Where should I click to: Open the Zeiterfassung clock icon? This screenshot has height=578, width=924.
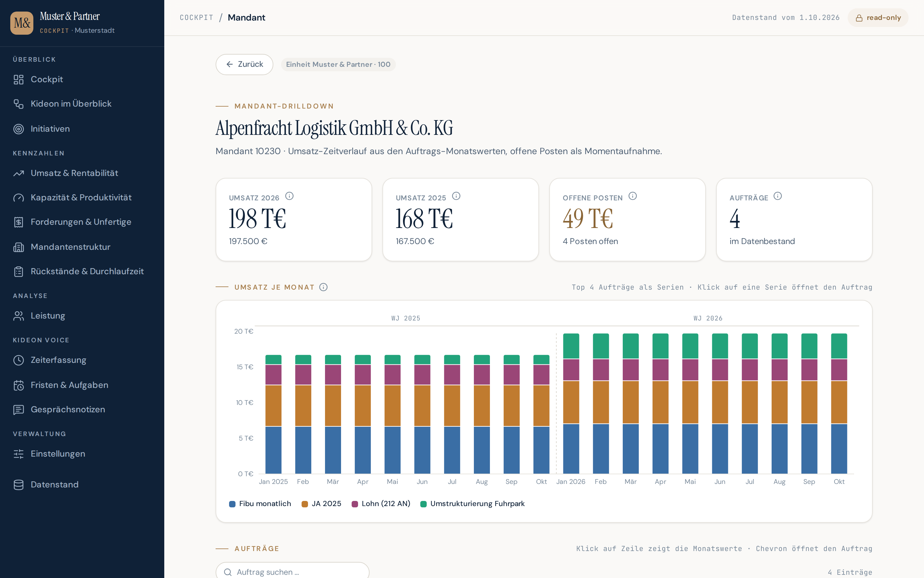pos(18,360)
